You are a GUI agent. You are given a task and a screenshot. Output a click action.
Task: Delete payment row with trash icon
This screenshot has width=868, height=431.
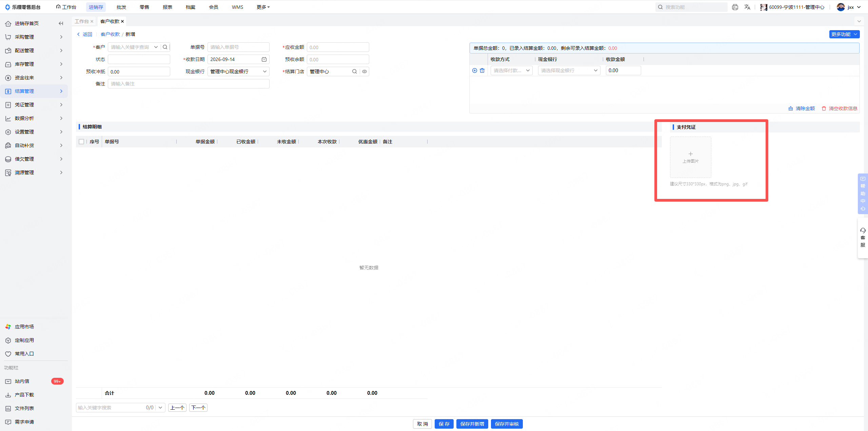tap(482, 70)
